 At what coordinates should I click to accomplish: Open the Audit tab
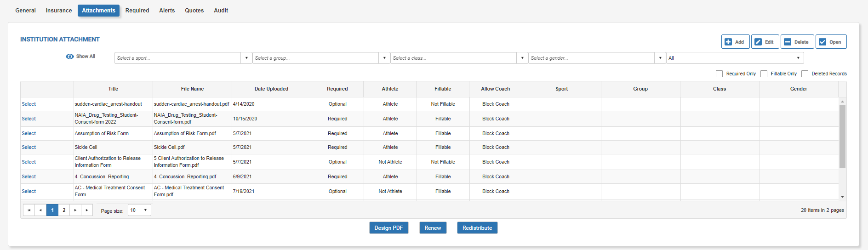tap(221, 11)
